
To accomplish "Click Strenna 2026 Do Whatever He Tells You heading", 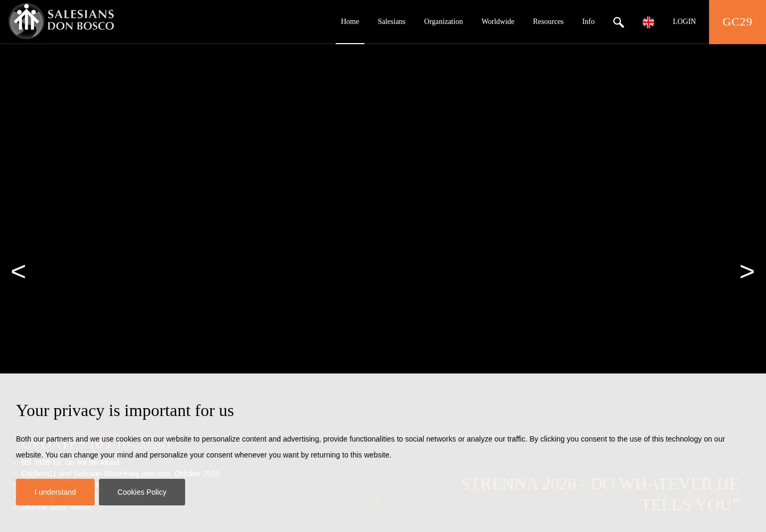I will 600,494.
